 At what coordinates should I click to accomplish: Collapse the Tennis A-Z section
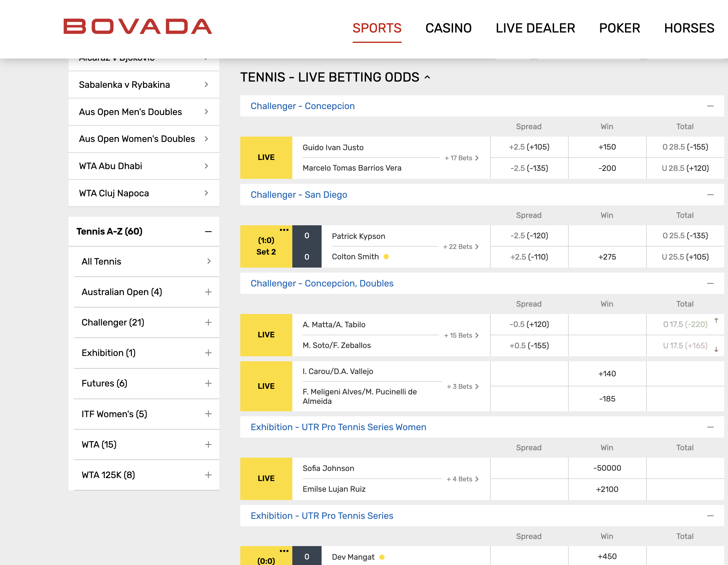click(208, 232)
